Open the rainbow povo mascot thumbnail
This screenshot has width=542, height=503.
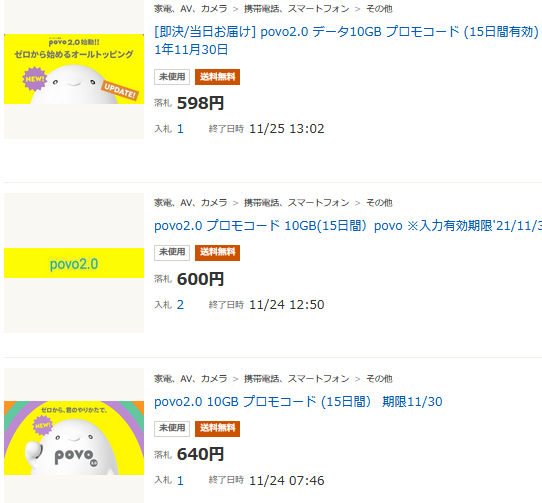(74, 438)
